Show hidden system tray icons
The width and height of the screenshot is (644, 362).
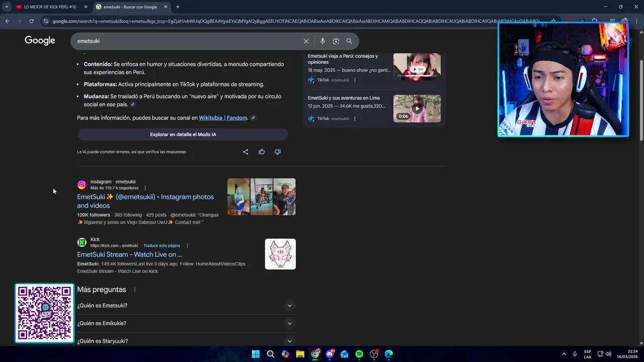(x=564, y=354)
